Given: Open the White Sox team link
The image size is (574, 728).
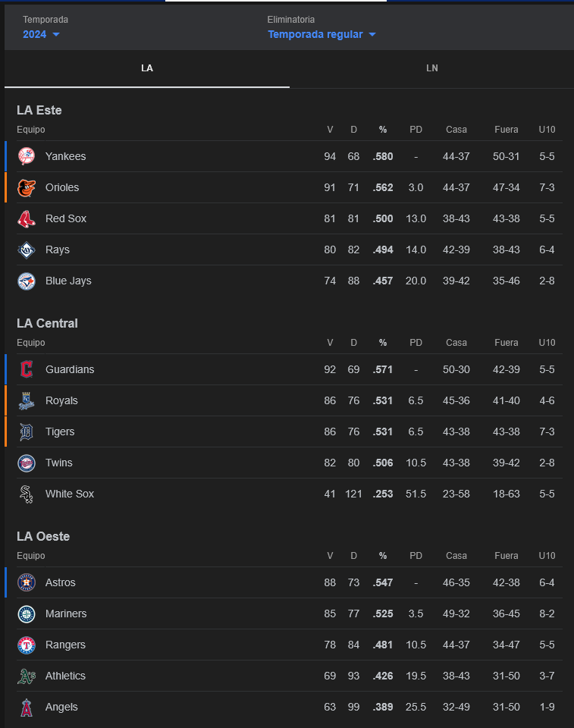Looking at the screenshot, I should tap(70, 494).
